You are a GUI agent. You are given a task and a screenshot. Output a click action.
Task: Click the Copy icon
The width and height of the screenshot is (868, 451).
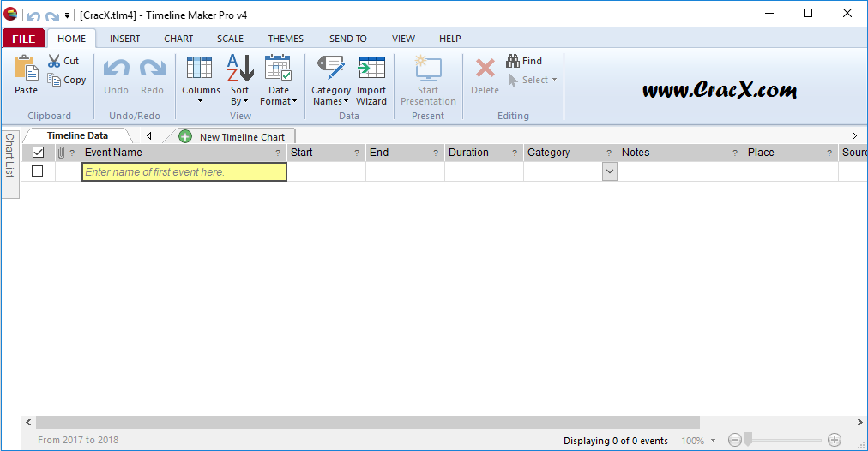54,80
